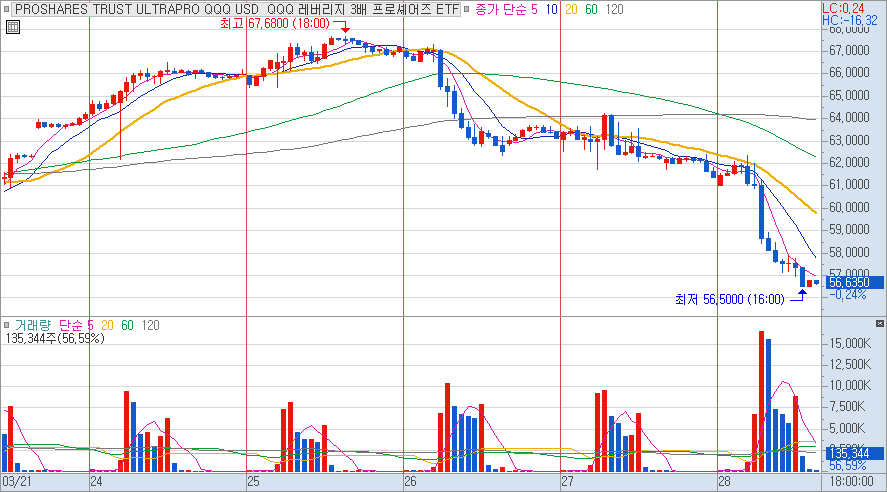Click the square marker before 종가 단순 legend
Screen dimensions: 887x492
coord(467,10)
